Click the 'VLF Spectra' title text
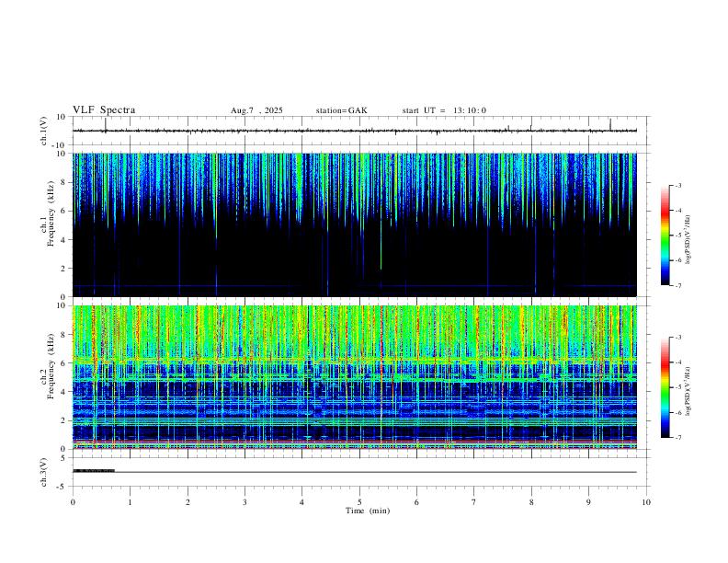Viewport: 728px width, 563px height. pyautogui.click(x=104, y=110)
